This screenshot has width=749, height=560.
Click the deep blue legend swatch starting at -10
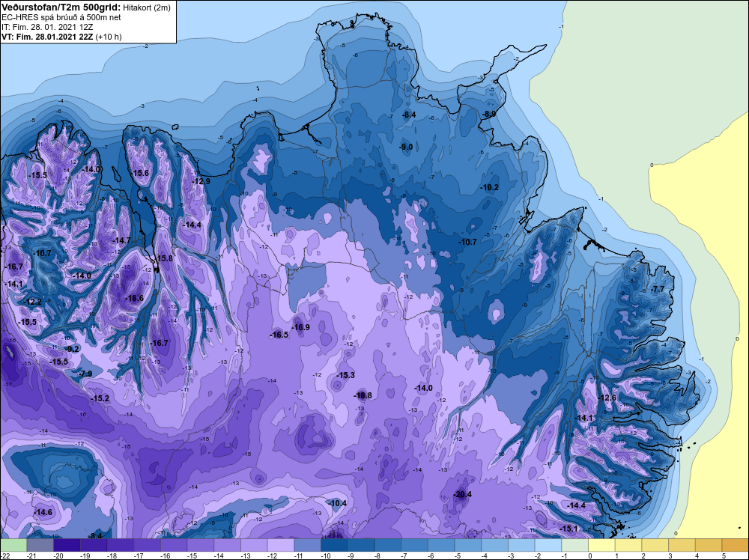pos(334,545)
